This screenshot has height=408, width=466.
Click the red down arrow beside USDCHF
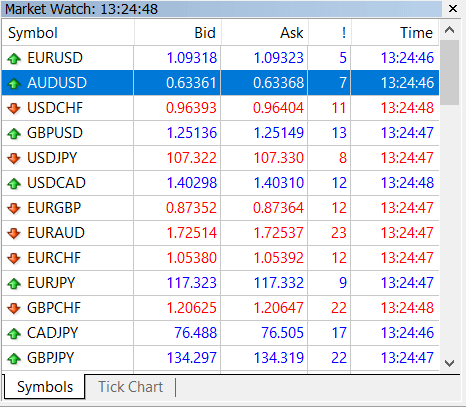pyautogui.click(x=14, y=108)
